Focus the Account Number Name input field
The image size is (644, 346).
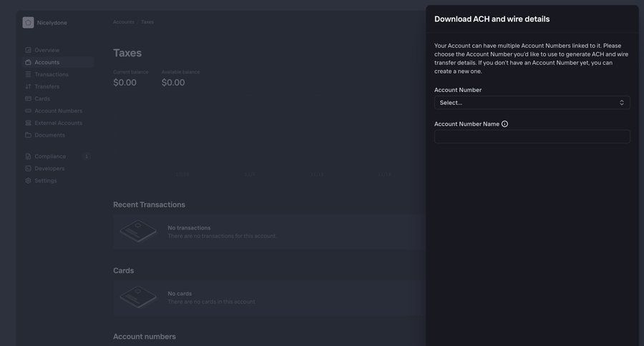[532, 137]
